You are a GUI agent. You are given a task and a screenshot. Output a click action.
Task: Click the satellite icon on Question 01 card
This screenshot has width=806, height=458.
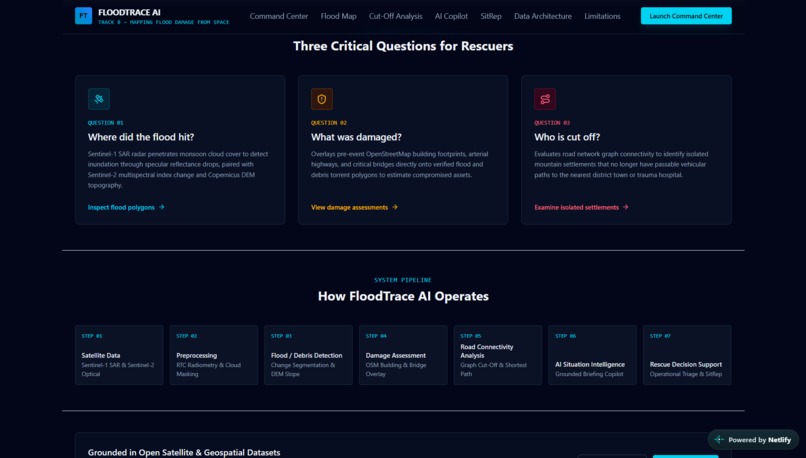[99, 99]
